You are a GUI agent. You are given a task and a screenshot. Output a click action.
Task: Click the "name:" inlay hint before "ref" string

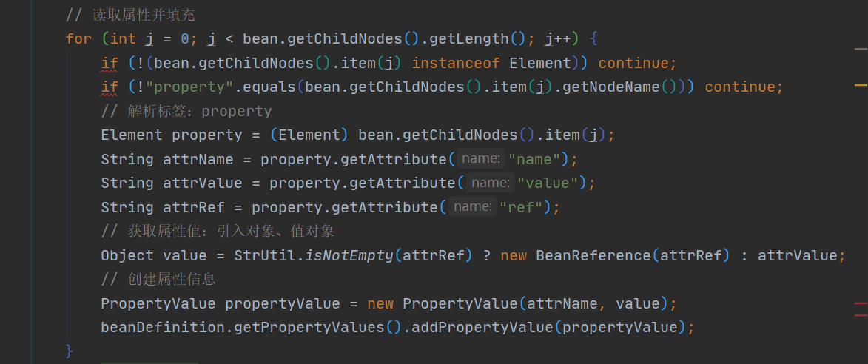pyautogui.click(x=472, y=207)
